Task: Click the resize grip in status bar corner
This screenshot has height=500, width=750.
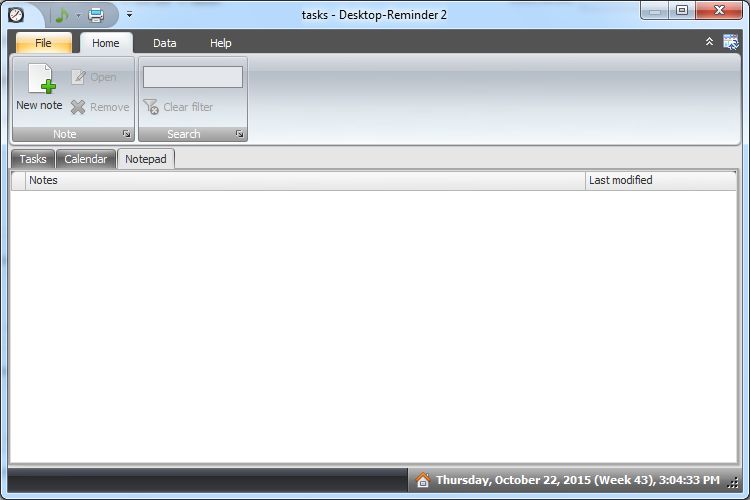Action: (x=733, y=483)
